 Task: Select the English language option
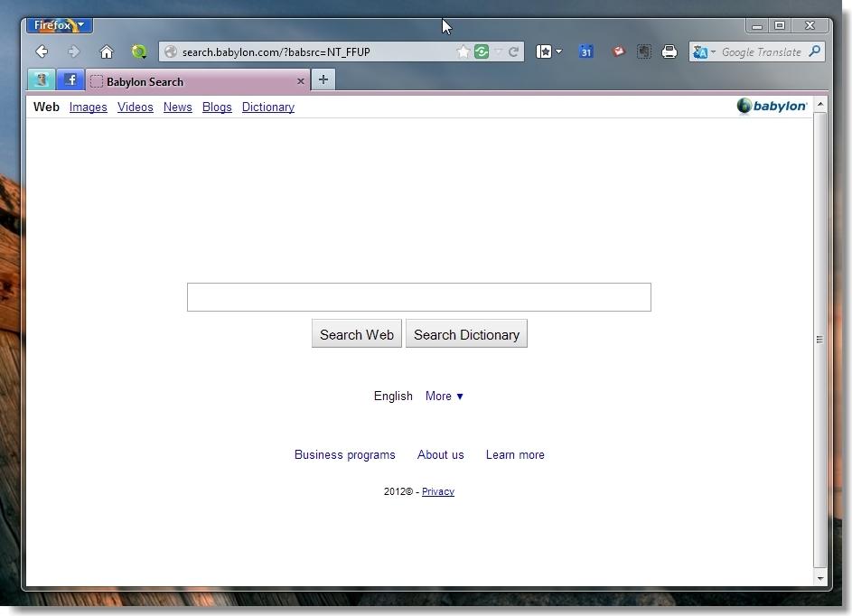pyautogui.click(x=393, y=396)
